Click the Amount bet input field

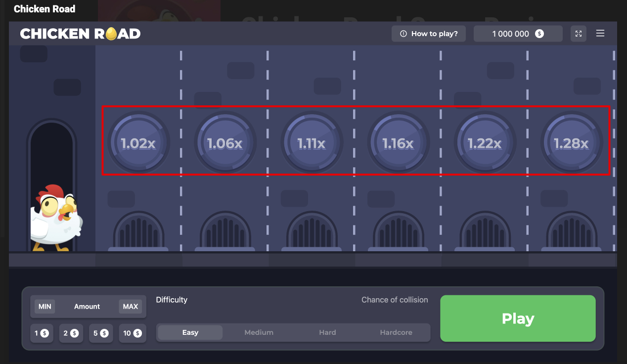87,307
